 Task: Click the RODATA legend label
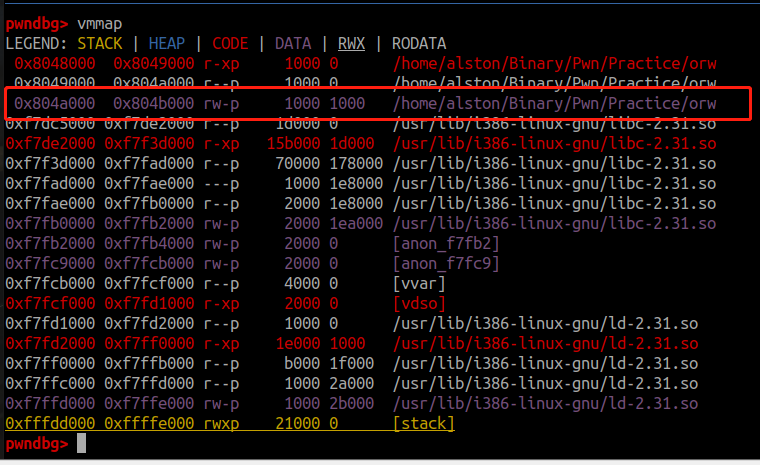[419, 43]
